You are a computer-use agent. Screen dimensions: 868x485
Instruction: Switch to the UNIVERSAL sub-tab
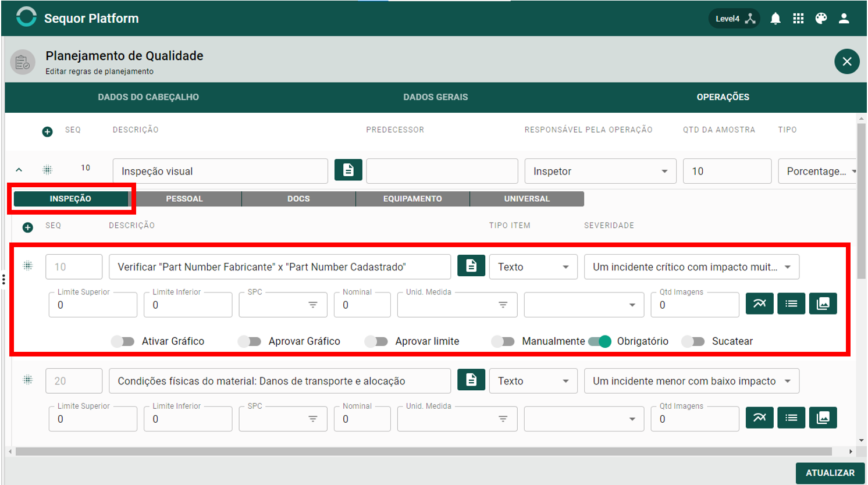tap(527, 199)
